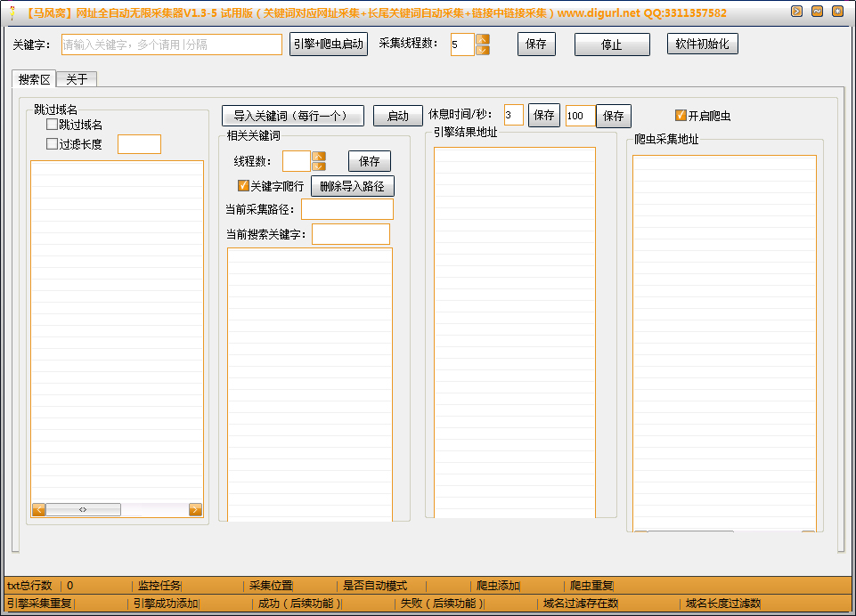Click the up arrow to increase 采集线程数
This screenshot has height=616, width=856.
point(481,39)
